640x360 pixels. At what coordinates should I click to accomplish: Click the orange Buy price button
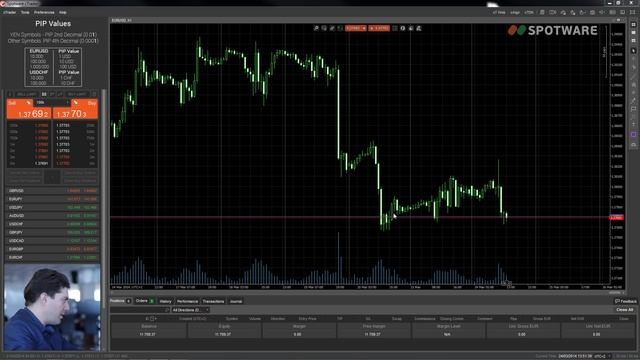point(76,109)
